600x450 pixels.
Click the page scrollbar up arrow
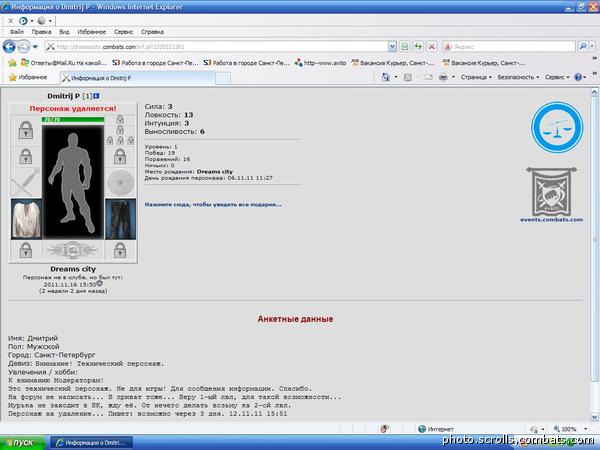click(595, 92)
